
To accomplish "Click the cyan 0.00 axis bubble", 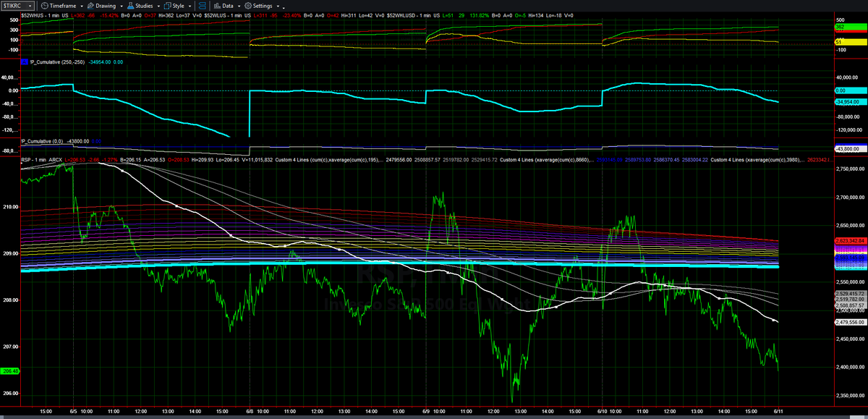I will [x=850, y=90].
